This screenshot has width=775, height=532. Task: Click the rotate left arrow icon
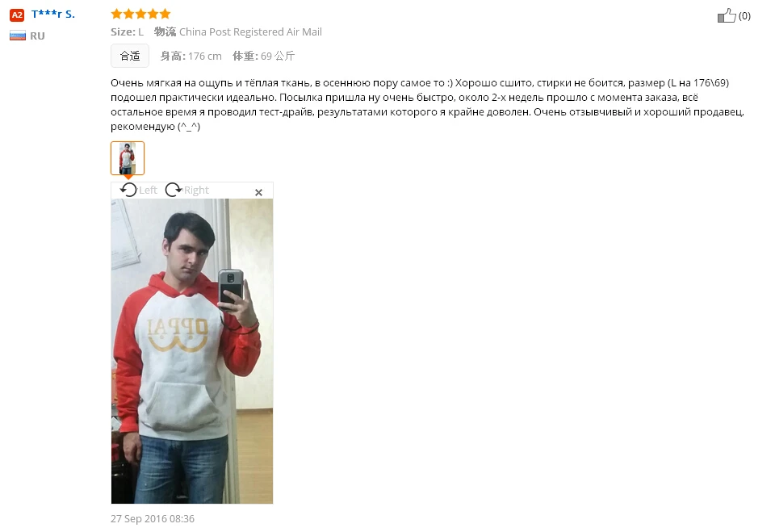[128, 190]
